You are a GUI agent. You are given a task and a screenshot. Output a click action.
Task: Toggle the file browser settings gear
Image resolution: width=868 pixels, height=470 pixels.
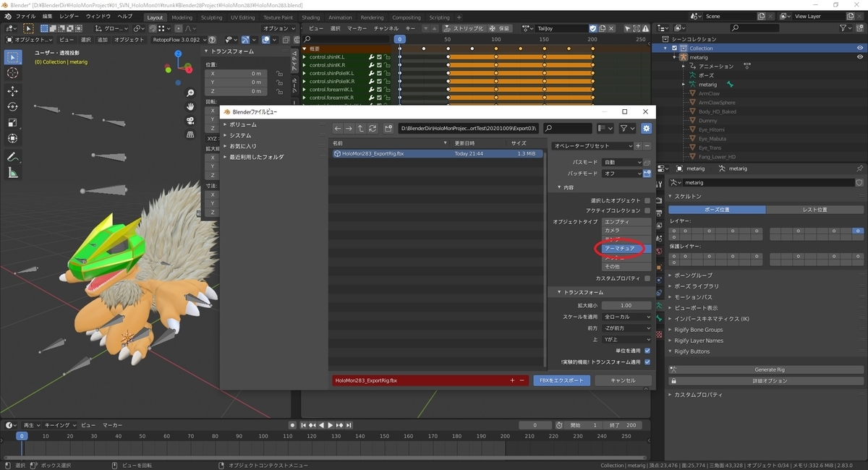point(646,128)
